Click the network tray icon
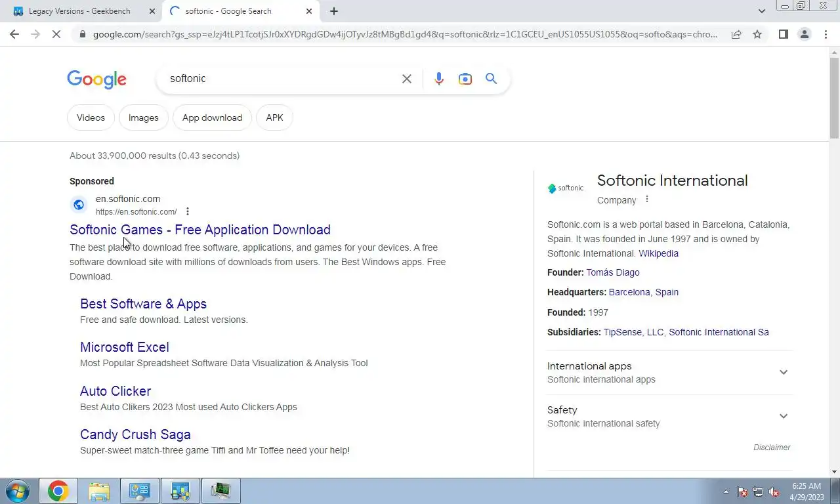840x504 pixels. tap(758, 492)
